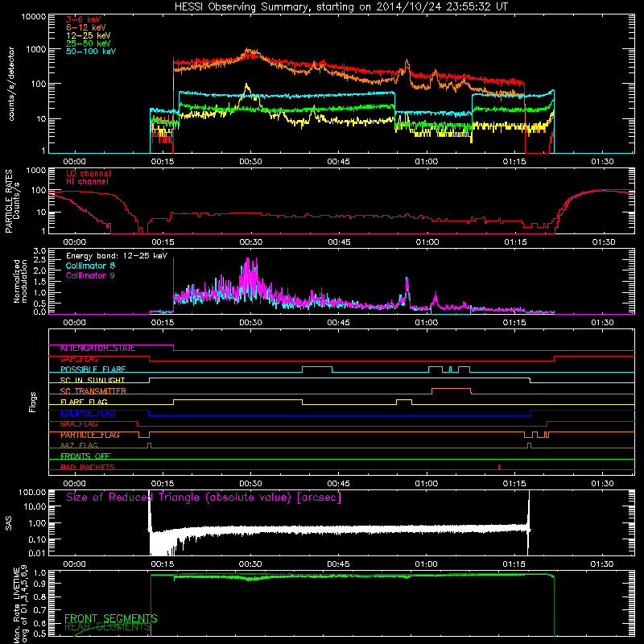This screenshot has width=644, height=644.
Task: Click the '2.5' tick label on modulation plot
Action: pos(39,260)
